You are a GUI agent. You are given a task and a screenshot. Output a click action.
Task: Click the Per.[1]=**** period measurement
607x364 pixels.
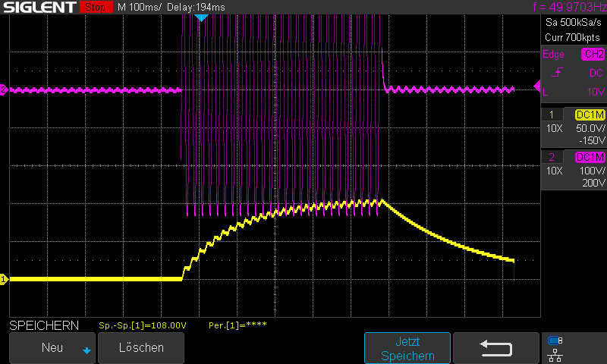tap(237, 326)
